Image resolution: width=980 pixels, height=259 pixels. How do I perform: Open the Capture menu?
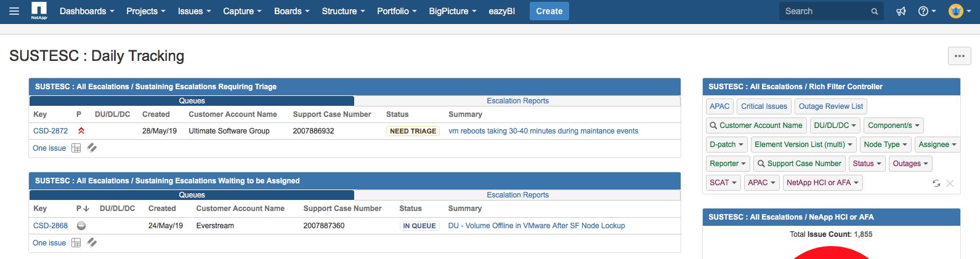242,11
